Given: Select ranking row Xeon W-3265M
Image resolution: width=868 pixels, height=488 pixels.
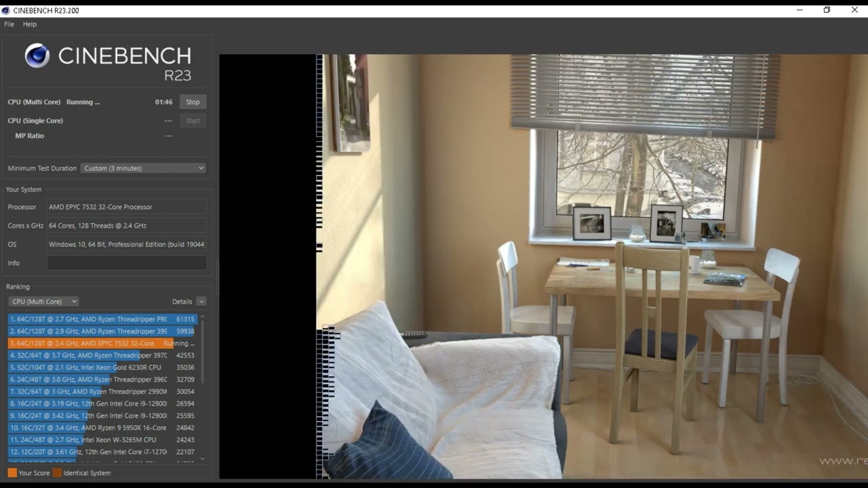Looking at the screenshot, I should [x=102, y=440].
